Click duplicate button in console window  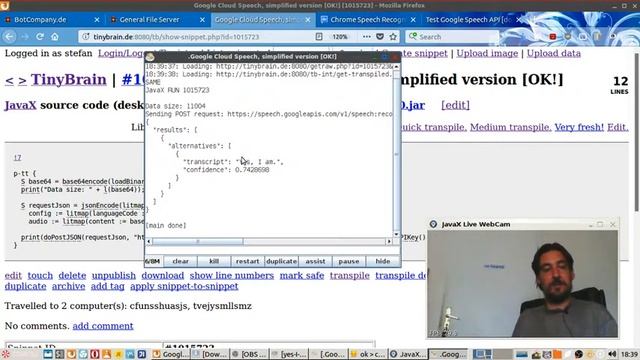coord(281,261)
